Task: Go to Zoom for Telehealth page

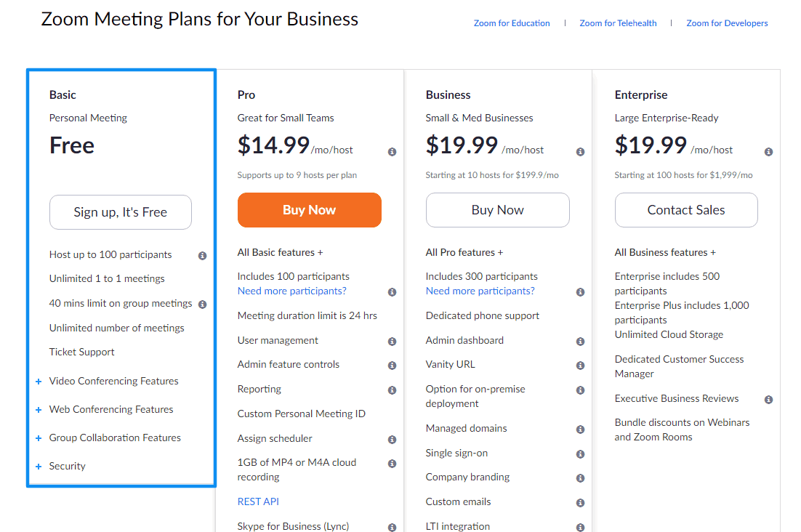Action: [618, 23]
